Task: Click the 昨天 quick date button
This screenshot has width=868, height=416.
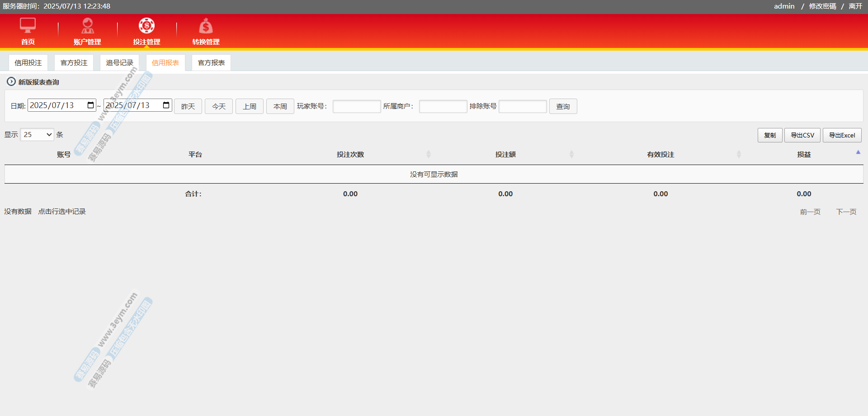Action: click(x=188, y=107)
